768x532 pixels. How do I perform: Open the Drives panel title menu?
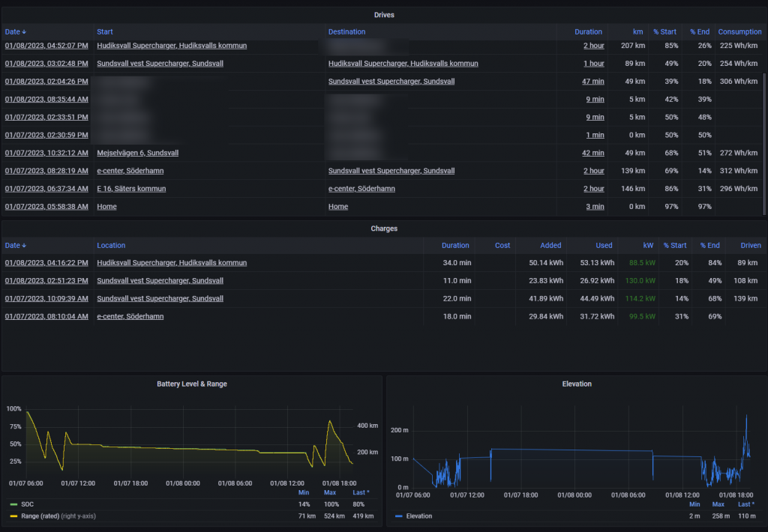tap(384, 15)
